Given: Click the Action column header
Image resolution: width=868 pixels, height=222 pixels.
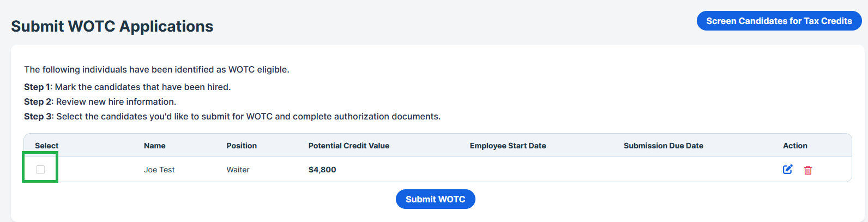Looking at the screenshot, I should pos(795,146).
